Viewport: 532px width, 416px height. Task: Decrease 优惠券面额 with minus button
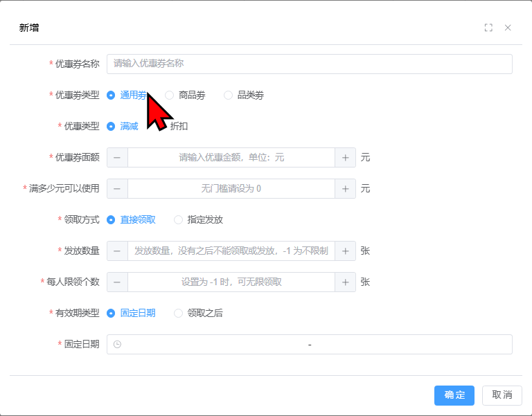pyautogui.click(x=117, y=158)
